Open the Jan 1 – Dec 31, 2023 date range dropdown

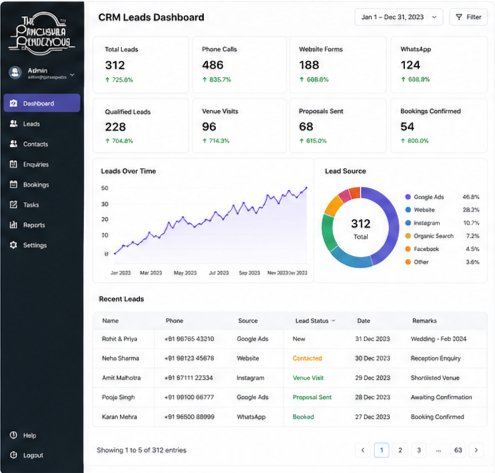point(399,17)
